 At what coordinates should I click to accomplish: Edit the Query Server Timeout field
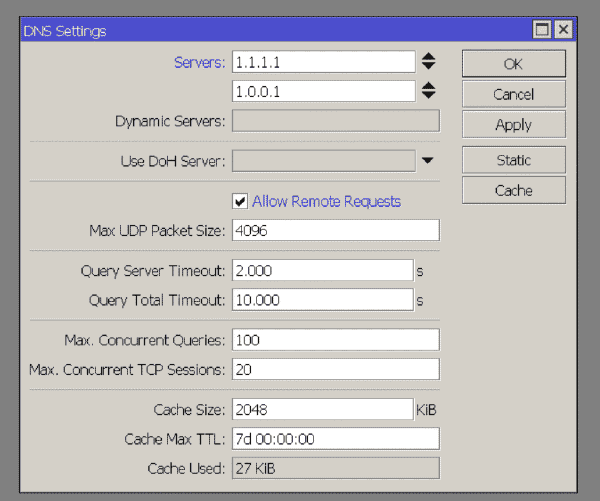point(323,271)
